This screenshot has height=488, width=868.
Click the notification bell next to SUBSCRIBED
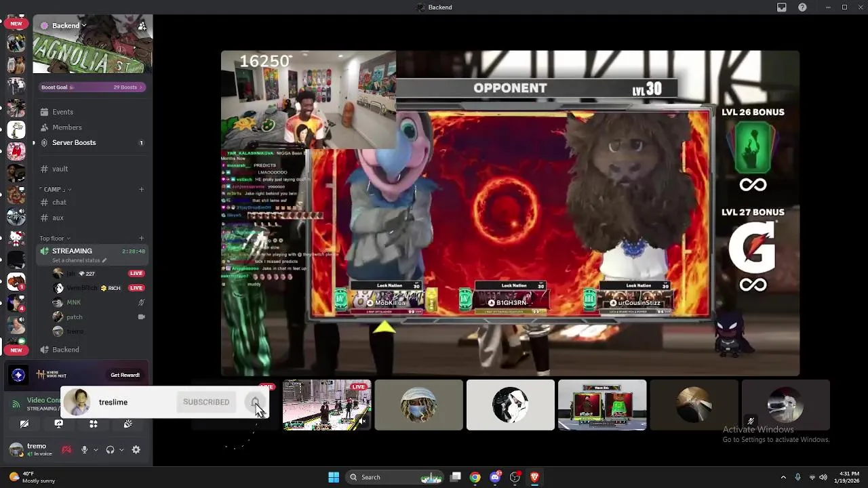coord(255,402)
